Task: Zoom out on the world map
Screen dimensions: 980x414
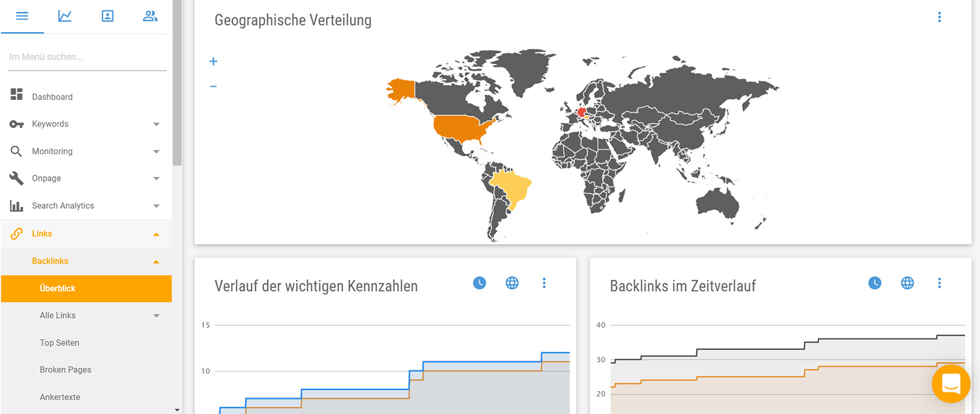Action: coord(213,86)
